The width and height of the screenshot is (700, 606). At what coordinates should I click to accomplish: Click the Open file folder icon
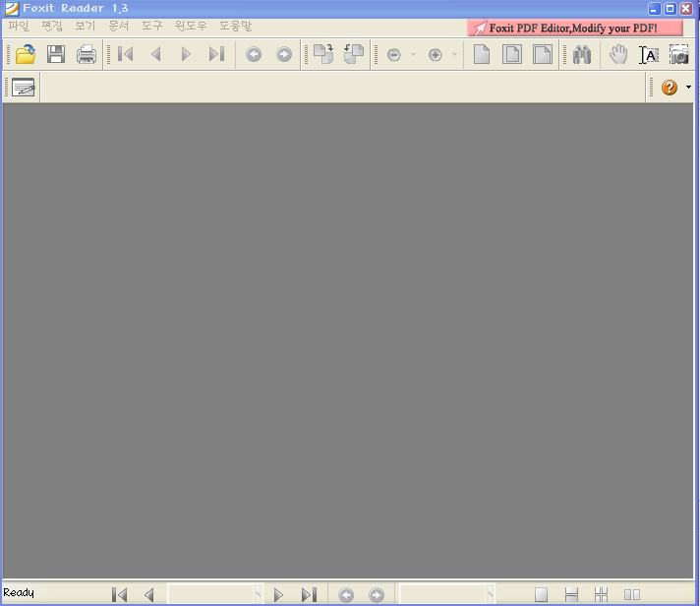[26, 54]
